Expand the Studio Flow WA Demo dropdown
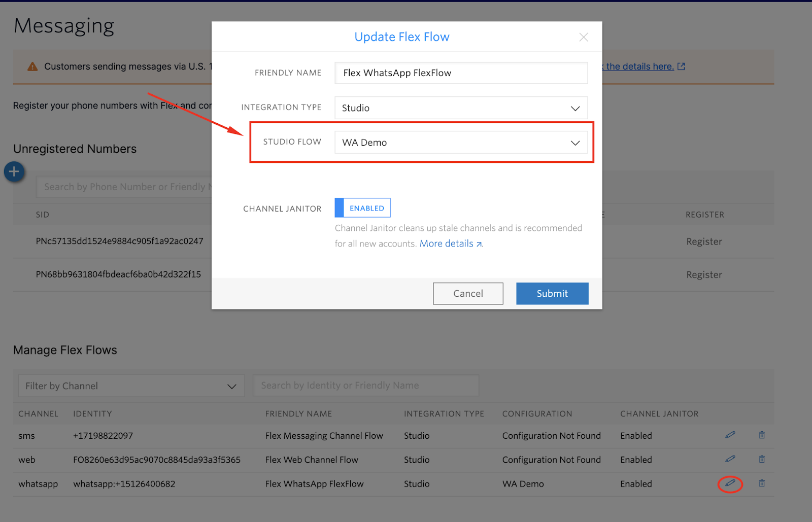The image size is (812, 522). coord(461,143)
